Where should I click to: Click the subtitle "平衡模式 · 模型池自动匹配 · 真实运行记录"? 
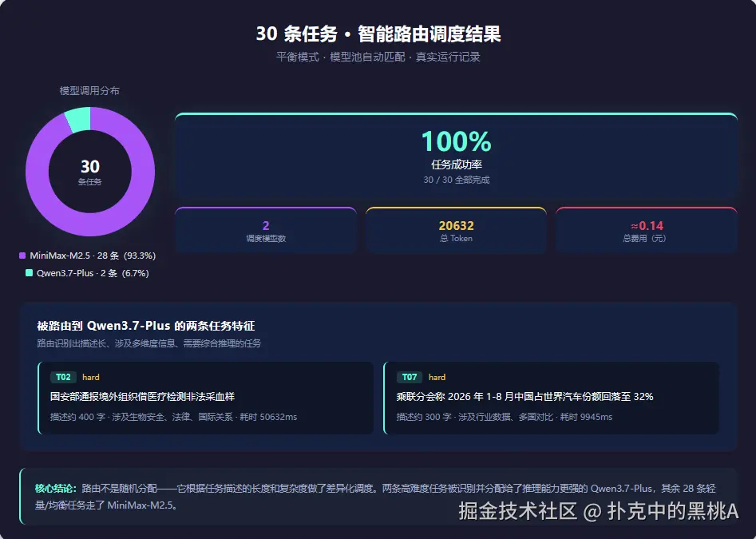[378, 57]
